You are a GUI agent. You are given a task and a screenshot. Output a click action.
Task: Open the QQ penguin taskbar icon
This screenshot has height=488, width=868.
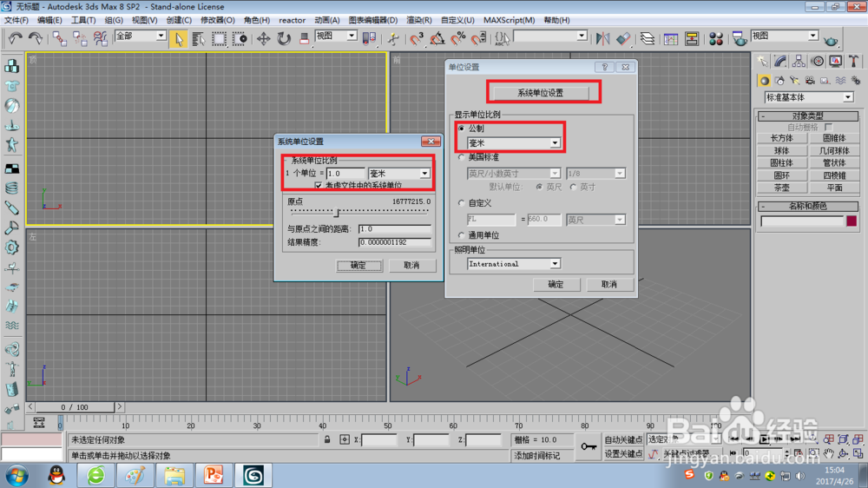[x=56, y=475]
